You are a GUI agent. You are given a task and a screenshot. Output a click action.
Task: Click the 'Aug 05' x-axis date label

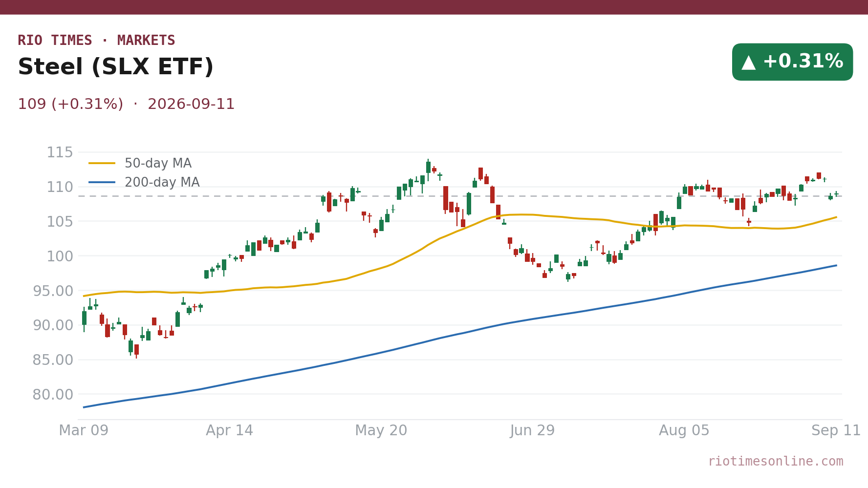pyautogui.click(x=684, y=431)
